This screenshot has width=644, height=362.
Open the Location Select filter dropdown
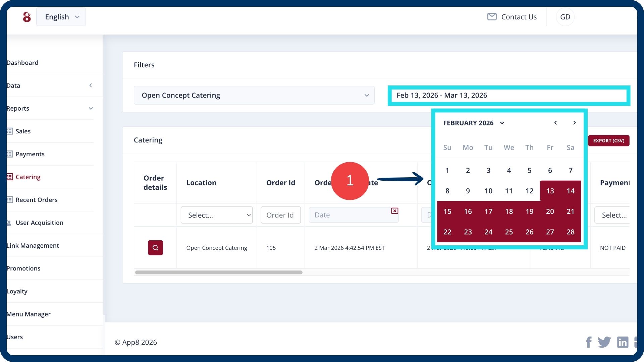[216, 215]
